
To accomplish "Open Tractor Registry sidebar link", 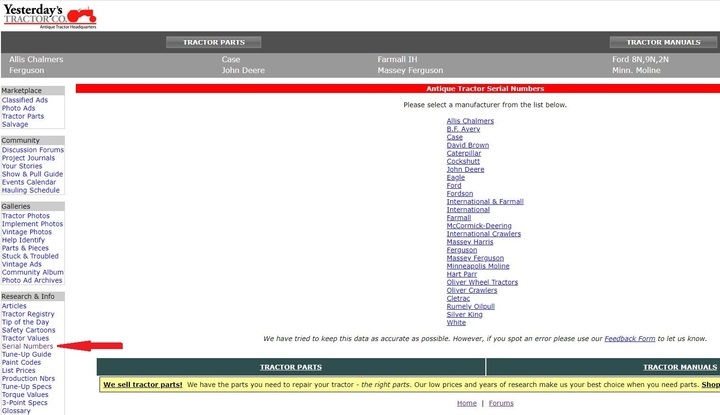I will pos(28,314).
